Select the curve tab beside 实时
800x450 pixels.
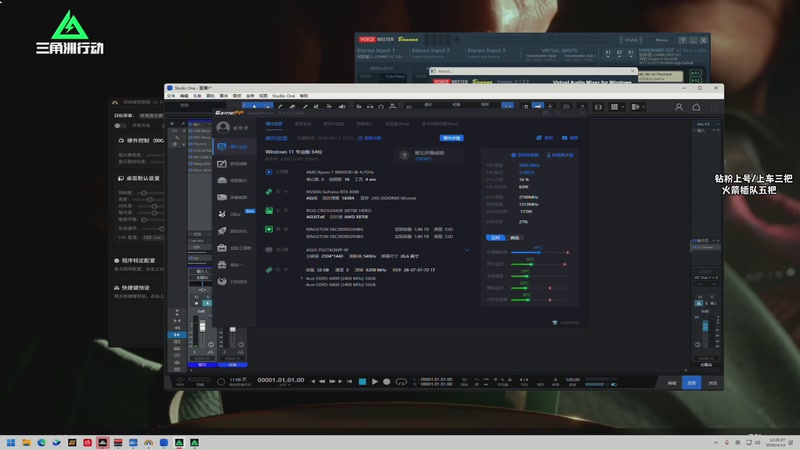point(514,238)
